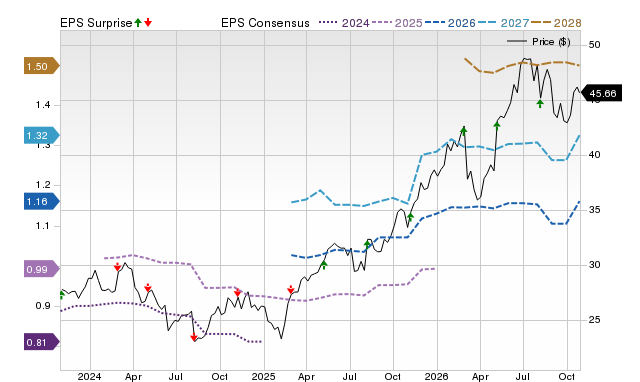This screenshot has height=382, width=640.
Task: Click the 2025 label on the time axis
Action: pos(263,376)
